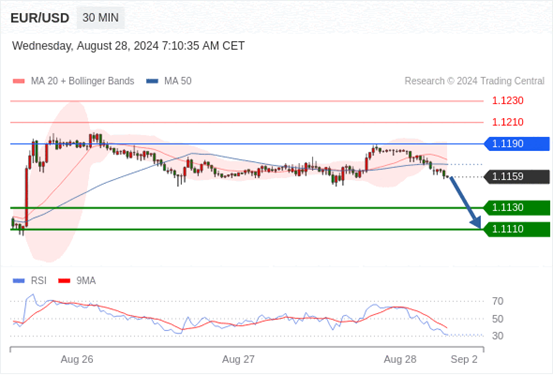Click the black 1.1159 current price tag
The width and height of the screenshot is (553, 375).
coord(517,176)
